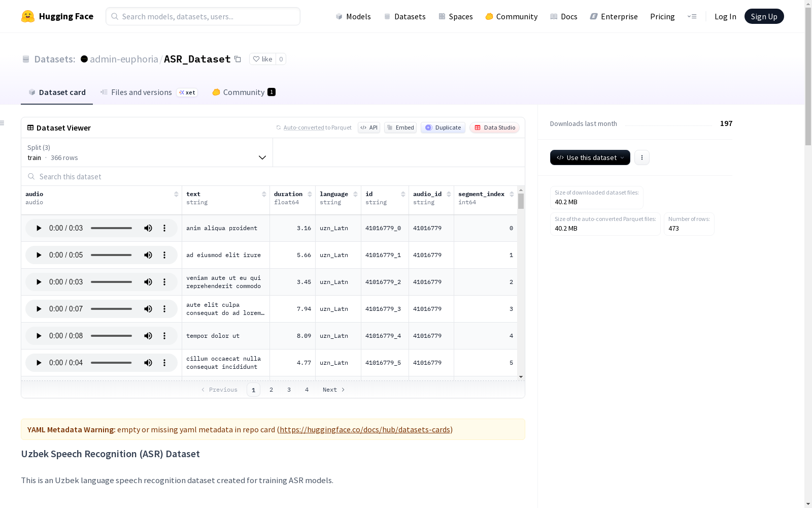This screenshot has width=812, height=508.
Task: Mute audio in the 41016779_5 row
Action: [x=148, y=363]
